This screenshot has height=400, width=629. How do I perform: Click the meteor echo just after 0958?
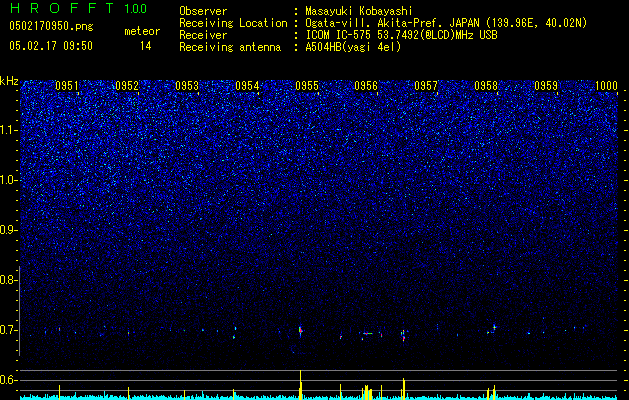click(x=494, y=328)
